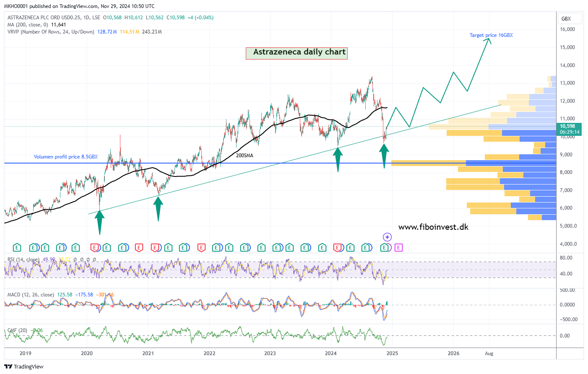Screen dimensions: 588x374
Task: Select the CMF (20) indicator legend
Action: (17, 330)
